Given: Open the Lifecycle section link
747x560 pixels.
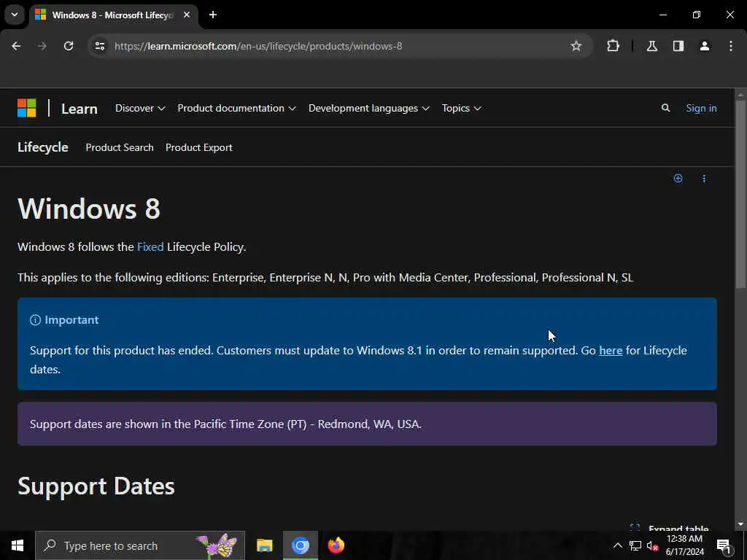Looking at the screenshot, I should [43, 147].
